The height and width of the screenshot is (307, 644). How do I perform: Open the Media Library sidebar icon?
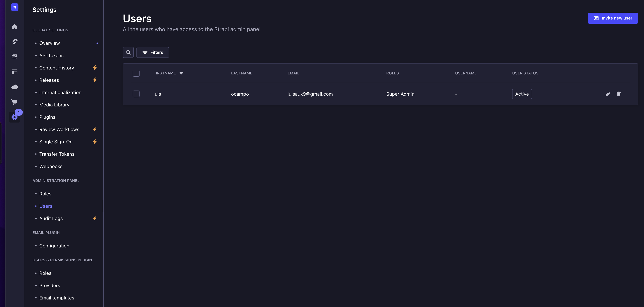tap(15, 57)
